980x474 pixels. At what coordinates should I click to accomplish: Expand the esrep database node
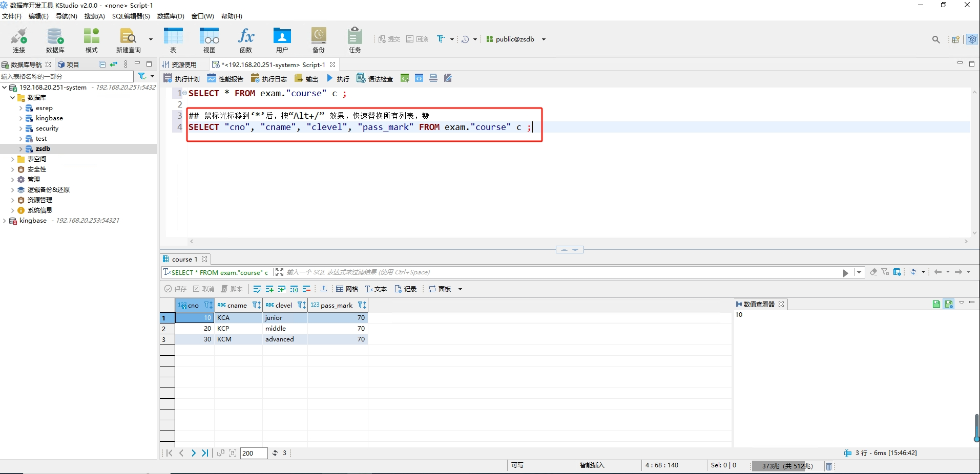coord(20,108)
